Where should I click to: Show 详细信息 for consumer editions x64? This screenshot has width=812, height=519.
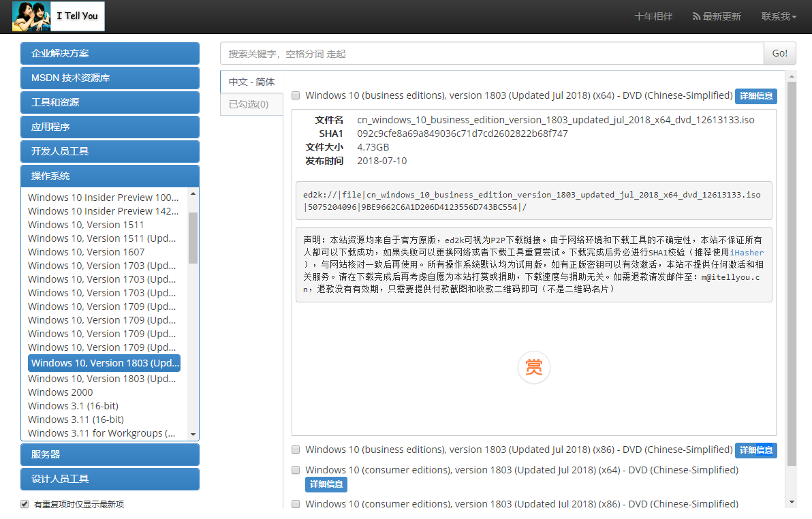[326, 484]
